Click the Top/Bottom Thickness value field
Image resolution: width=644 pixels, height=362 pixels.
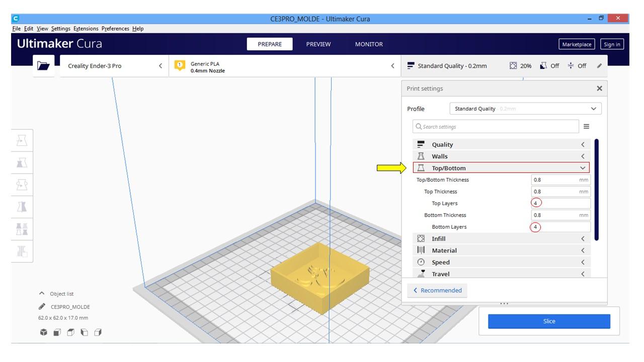pos(560,180)
